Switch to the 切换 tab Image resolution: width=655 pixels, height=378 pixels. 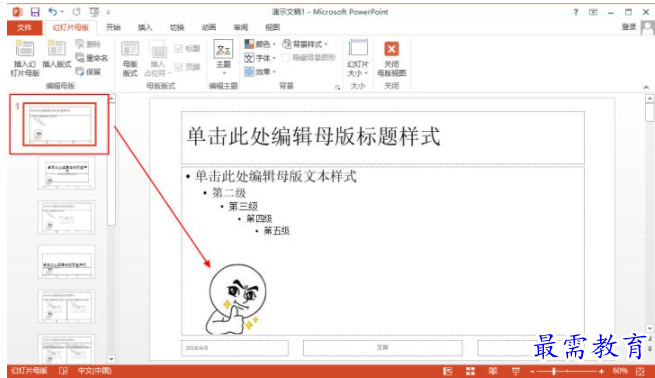[177, 28]
